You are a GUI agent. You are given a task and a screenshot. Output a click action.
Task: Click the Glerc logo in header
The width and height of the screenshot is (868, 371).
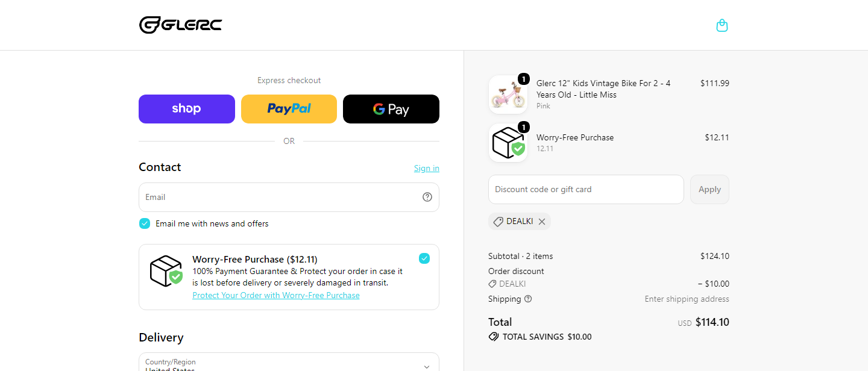[x=180, y=25]
